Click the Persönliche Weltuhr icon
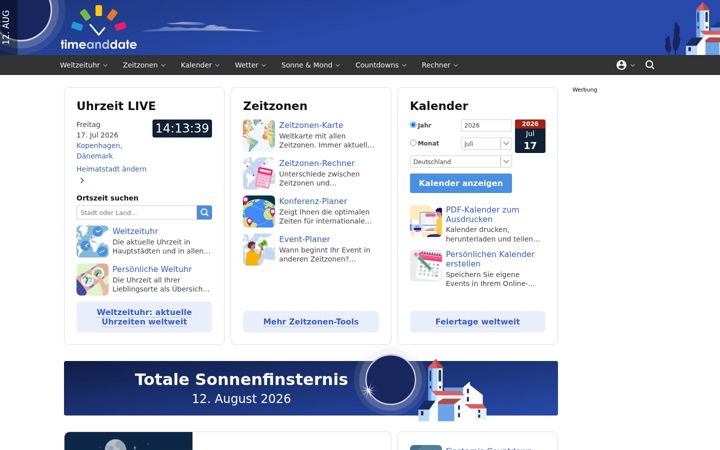 pos(92,280)
